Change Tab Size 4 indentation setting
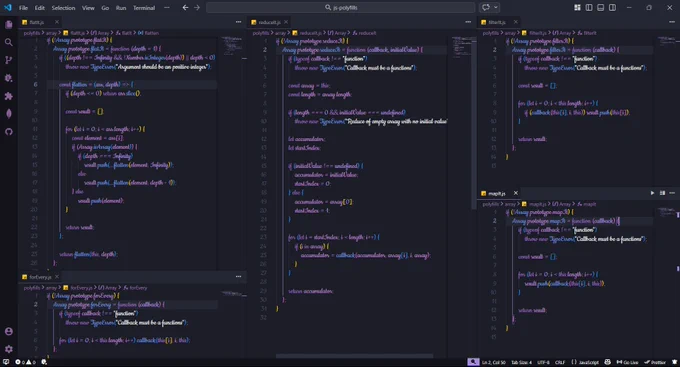The width and height of the screenshot is (680, 367). pyautogui.click(x=521, y=362)
